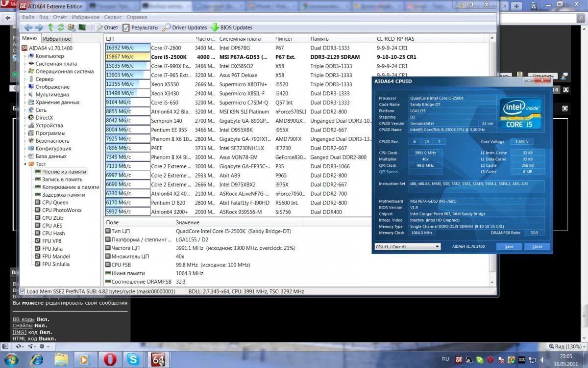Open the Сервис menu
The width and height of the screenshot is (588, 368).
(x=113, y=17)
